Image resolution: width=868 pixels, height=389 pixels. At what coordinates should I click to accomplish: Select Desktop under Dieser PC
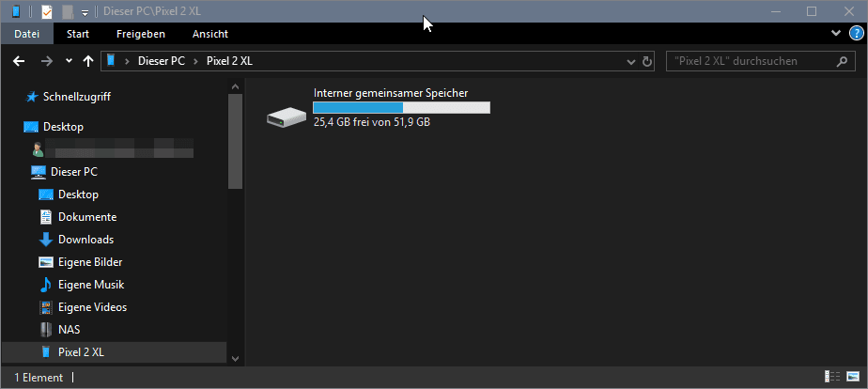coord(78,194)
